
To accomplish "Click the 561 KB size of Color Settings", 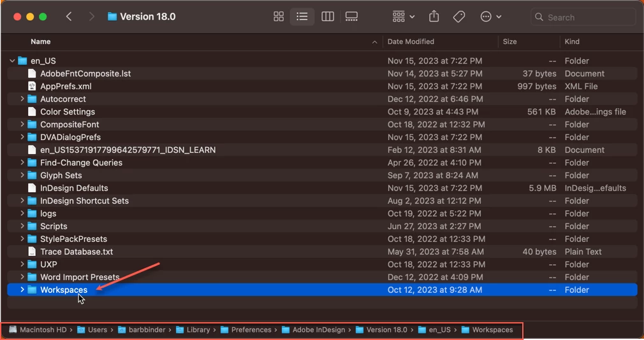I will coord(541,111).
